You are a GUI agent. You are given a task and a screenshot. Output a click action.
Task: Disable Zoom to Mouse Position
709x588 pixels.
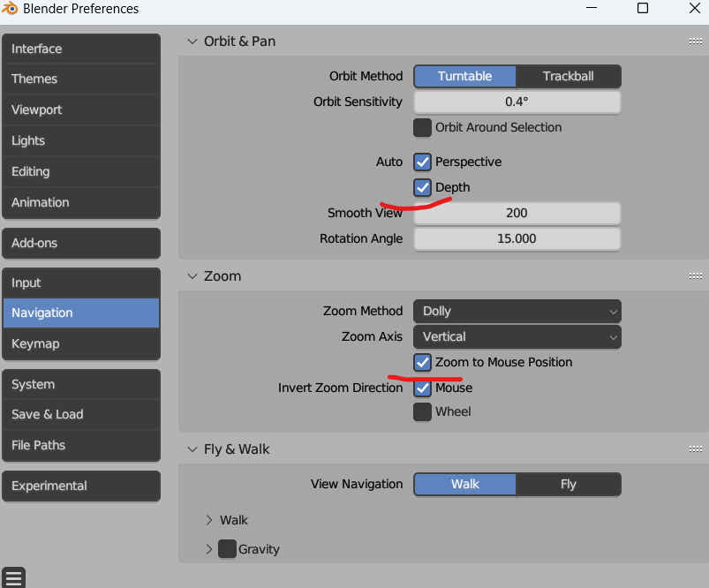423,363
